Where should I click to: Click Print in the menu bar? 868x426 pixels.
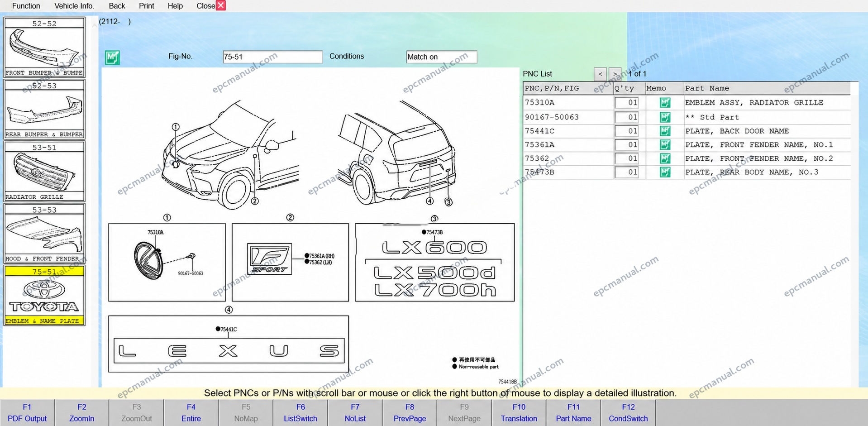tap(146, 6)
